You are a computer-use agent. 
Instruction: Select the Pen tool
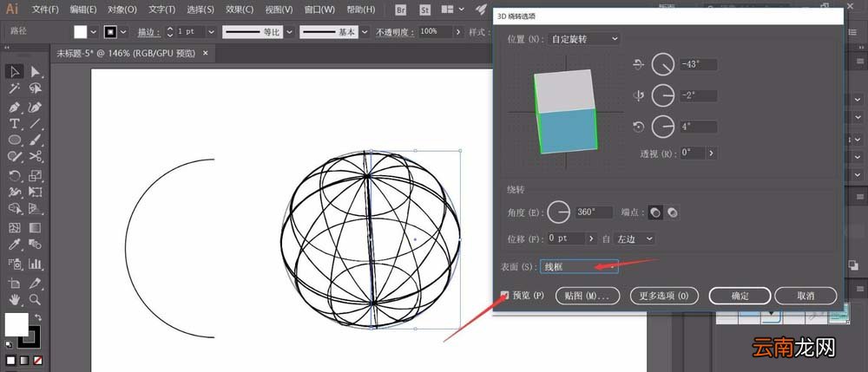coord(15,107)
